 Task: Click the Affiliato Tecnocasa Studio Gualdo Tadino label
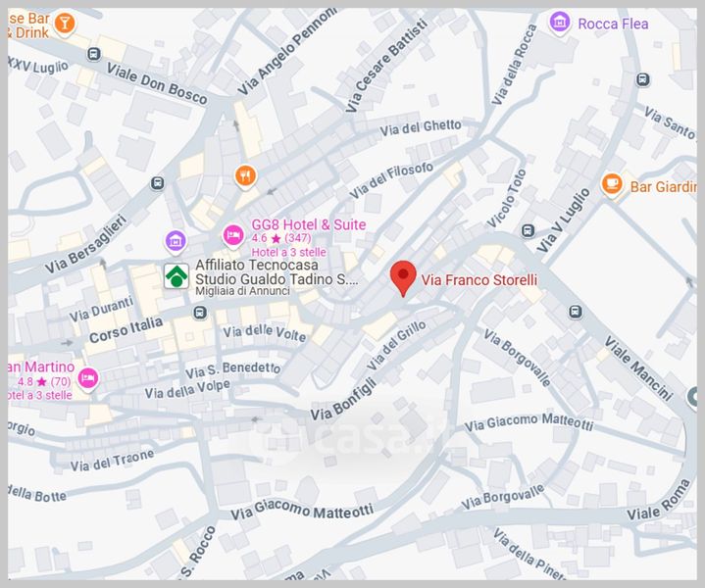pos(277,272)
